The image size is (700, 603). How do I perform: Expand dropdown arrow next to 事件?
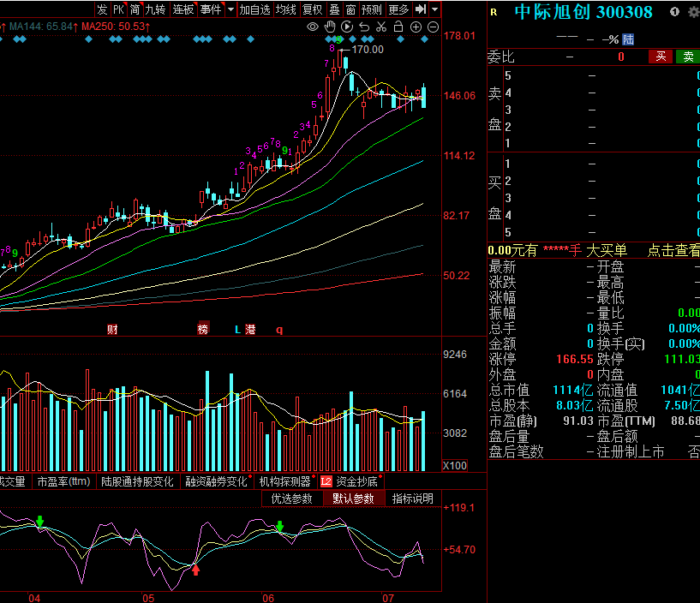230,9
